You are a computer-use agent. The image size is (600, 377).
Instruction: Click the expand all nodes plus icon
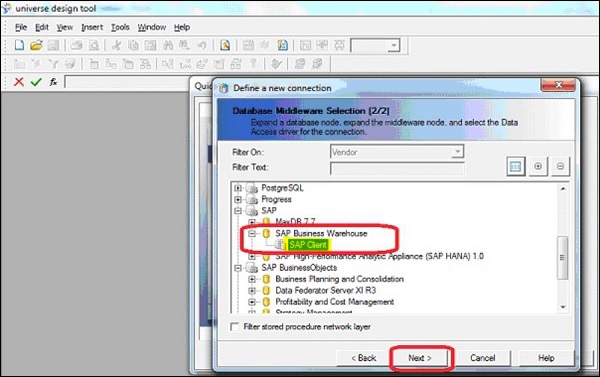[538, 166]
